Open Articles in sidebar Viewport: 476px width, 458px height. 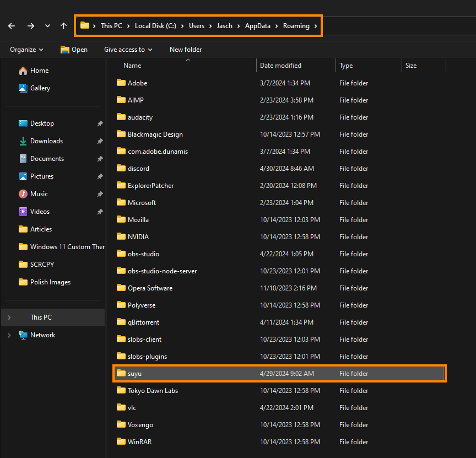tap(35, 229)
